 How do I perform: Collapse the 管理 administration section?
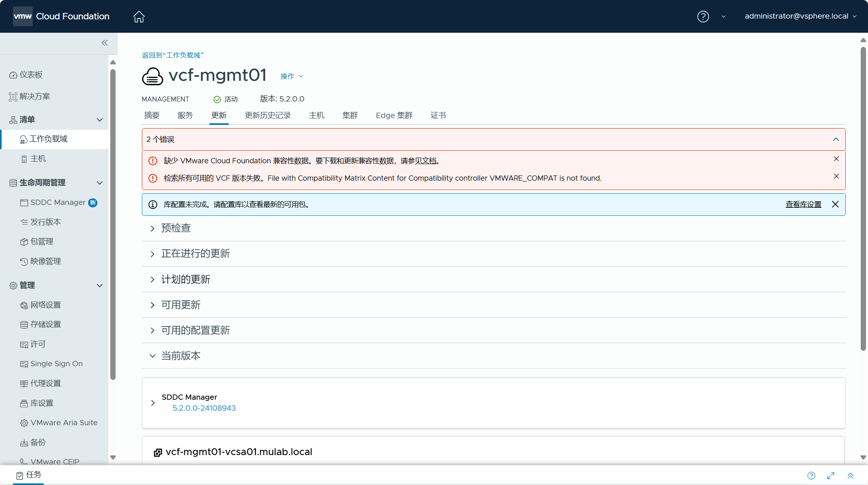point(99,285)
